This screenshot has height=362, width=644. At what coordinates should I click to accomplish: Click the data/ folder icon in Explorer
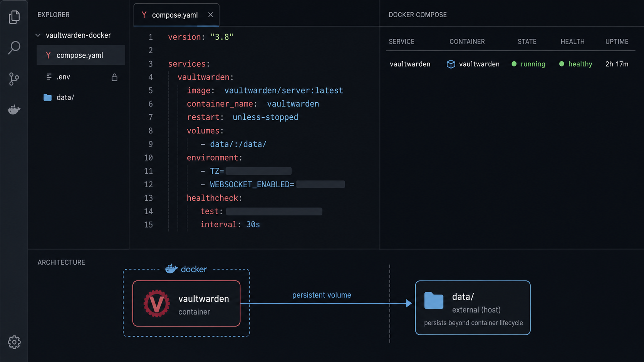47,97
